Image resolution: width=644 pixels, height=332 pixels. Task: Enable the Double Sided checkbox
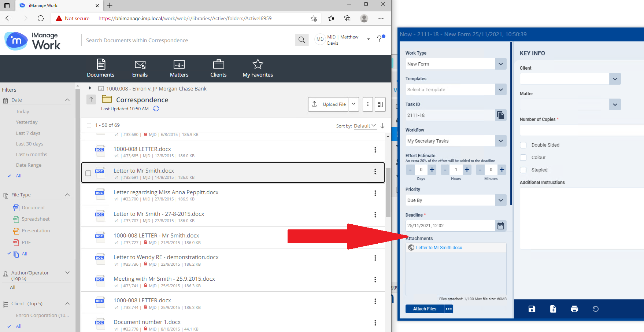pos(523,145)
